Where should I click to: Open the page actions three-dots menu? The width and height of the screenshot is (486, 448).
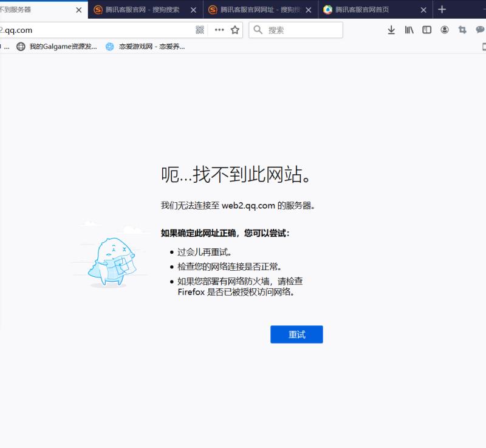(x=219, y=30)
